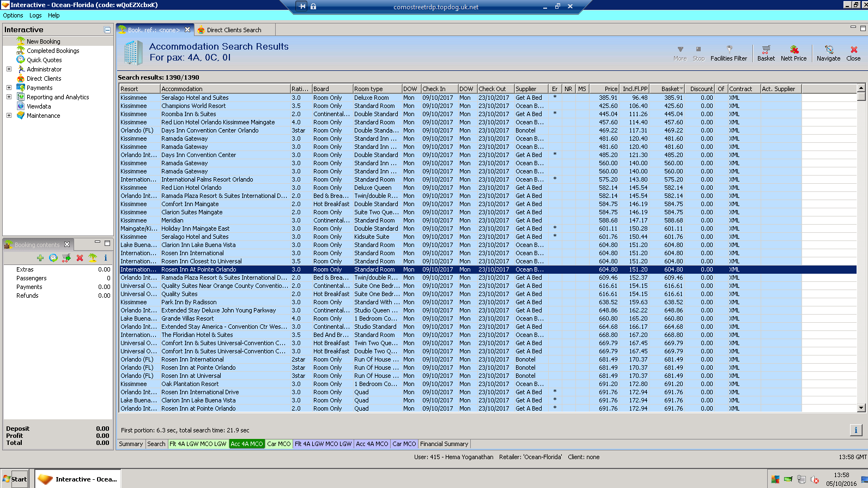Viewport: 868px width, 488px height.
Task: Click the Quick Quotes clock icon
Action: click(21, 59)
